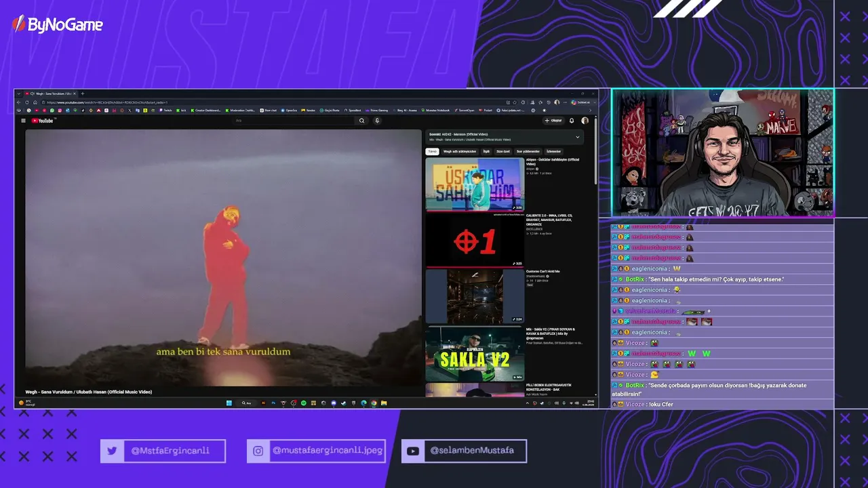Open the Prime Gaming bookmark
Screen dimensions: 868x488
[x=376, y=110]
